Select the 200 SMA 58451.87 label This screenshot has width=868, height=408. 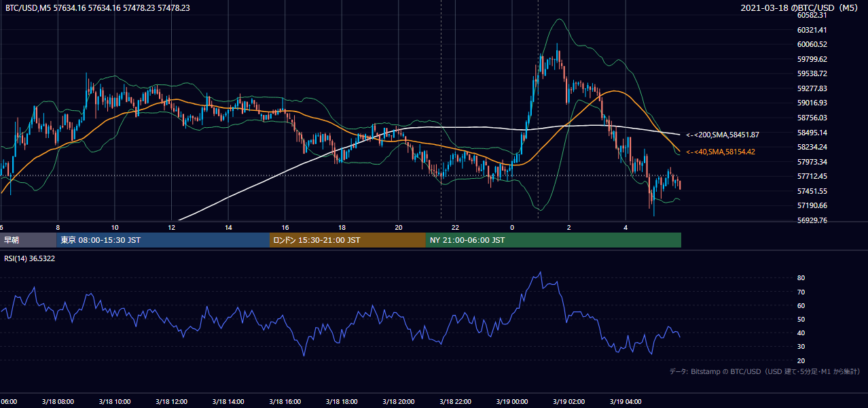click(x=722, y=135)
